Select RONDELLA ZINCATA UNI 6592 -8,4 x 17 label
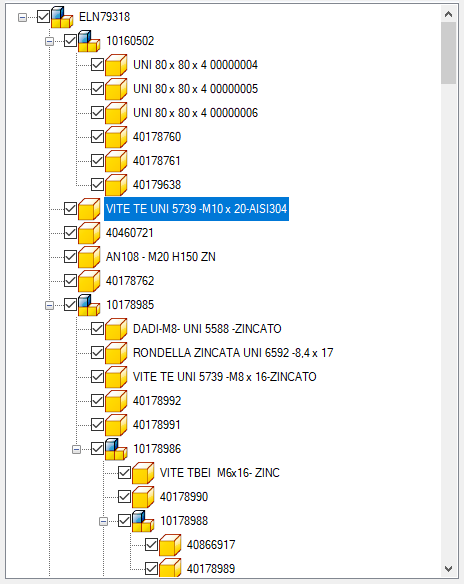 tap(233, 353)
